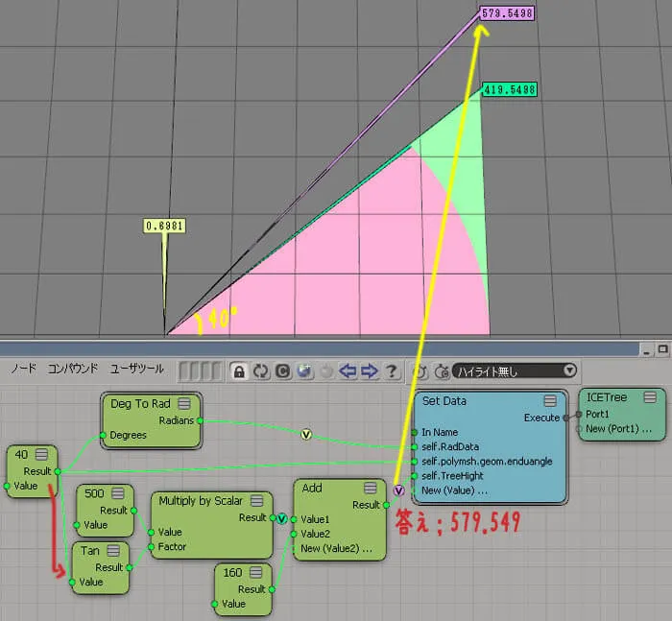The image size is (672, 621).
Task: Toggle the purple V value display near Add
Action: pyautogui.click(x=398, y=490)
